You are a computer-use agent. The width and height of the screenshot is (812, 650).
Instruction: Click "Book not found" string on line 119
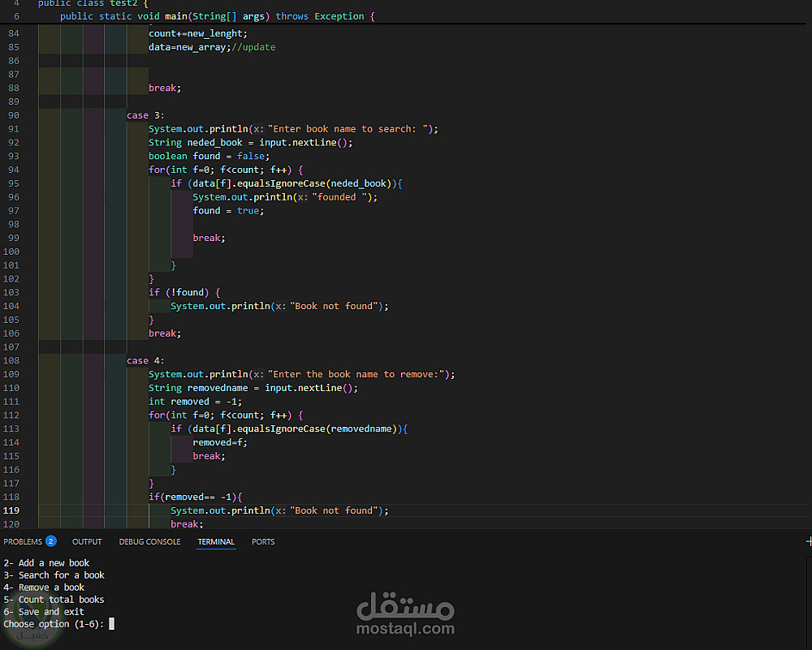point(334,510)
